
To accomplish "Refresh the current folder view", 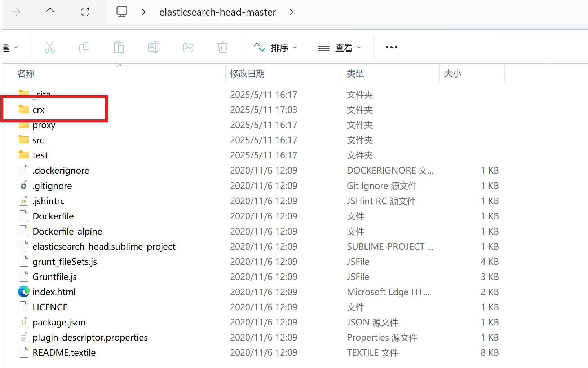I will coord(85,12).
